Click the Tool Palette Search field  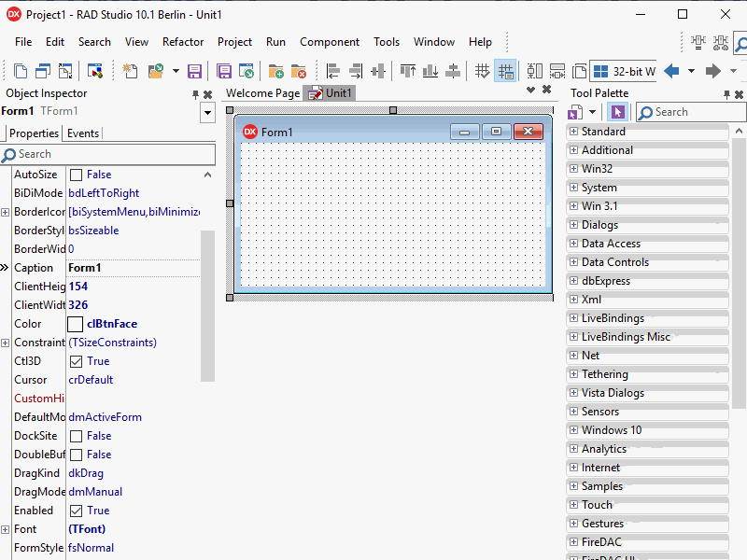click(691, 112)
